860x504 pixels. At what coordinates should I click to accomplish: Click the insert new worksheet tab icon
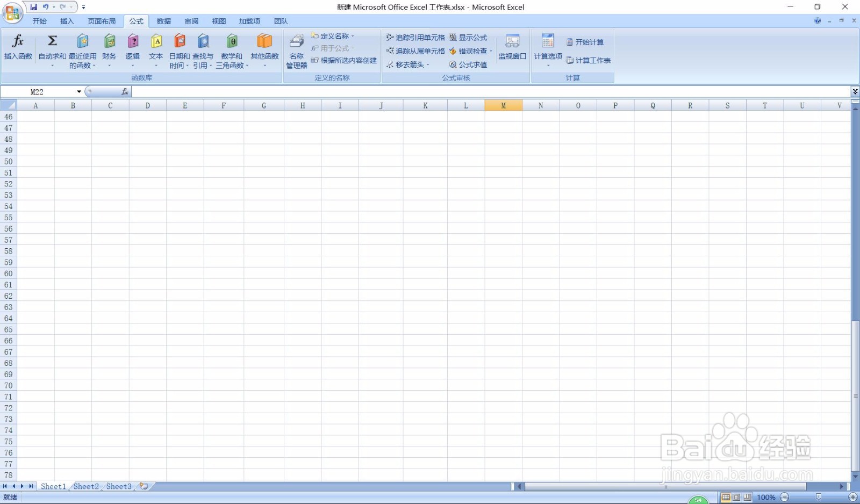coord(144,486)
